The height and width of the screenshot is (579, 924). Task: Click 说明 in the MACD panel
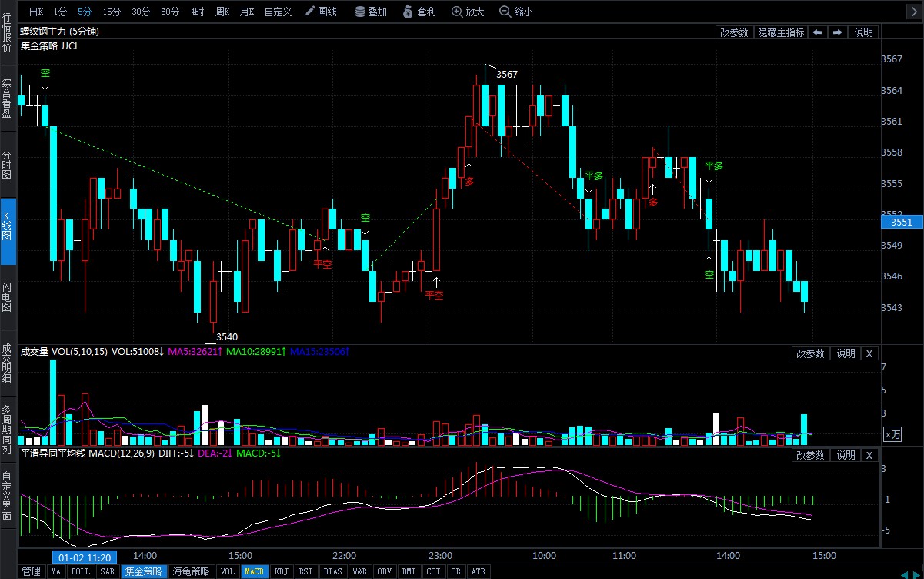(846, 455)
